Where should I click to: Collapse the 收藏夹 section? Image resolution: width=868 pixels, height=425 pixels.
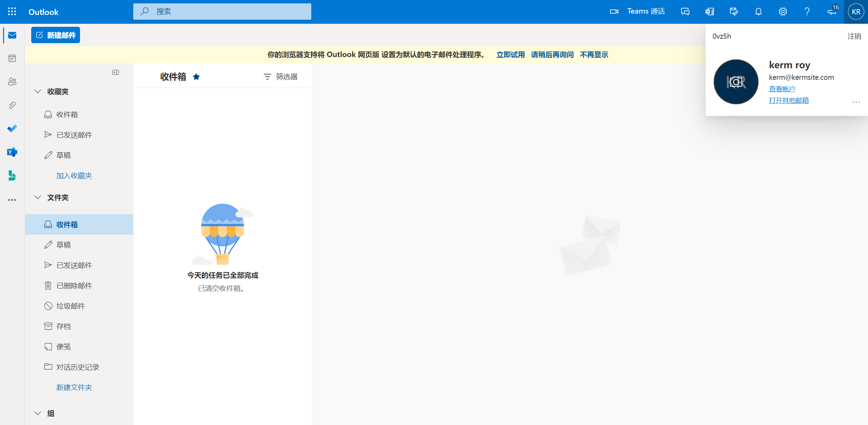tap(38, 92)
